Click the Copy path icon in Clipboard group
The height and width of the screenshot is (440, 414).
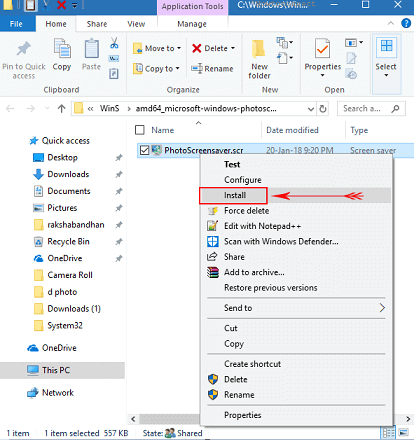click(x=114, y=59)
